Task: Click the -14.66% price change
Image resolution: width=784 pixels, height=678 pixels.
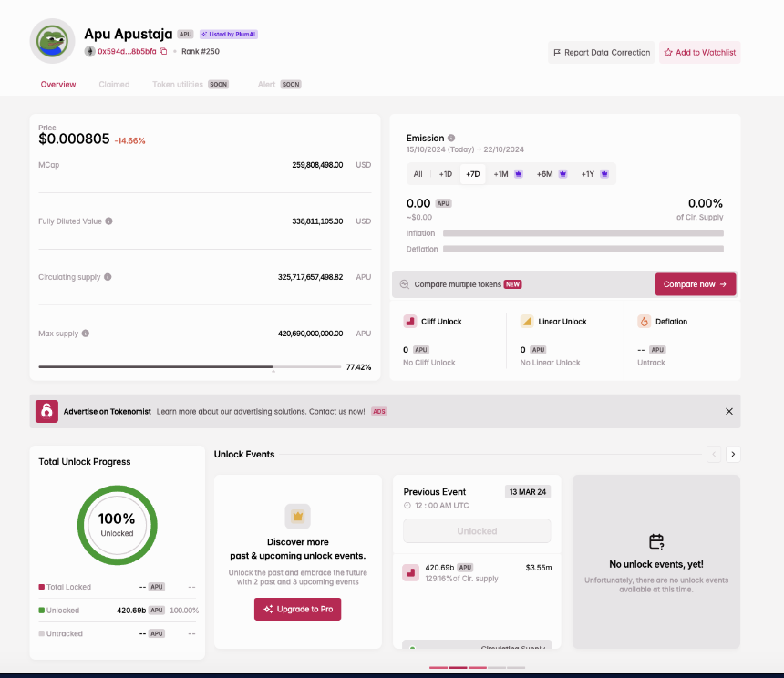Action: tap(130, 141)
